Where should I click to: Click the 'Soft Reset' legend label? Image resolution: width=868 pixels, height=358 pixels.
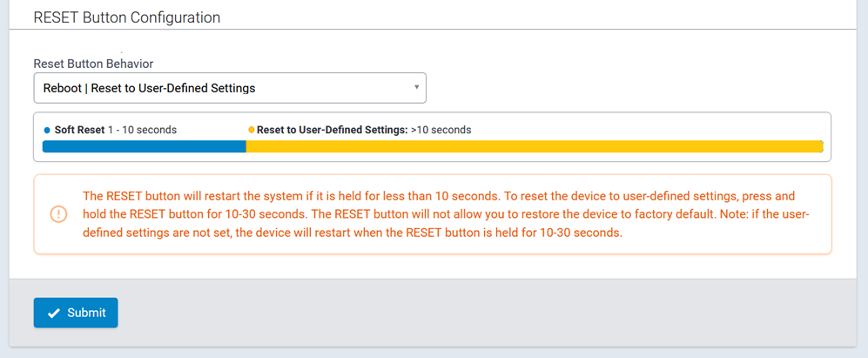[x=79, y=130]
